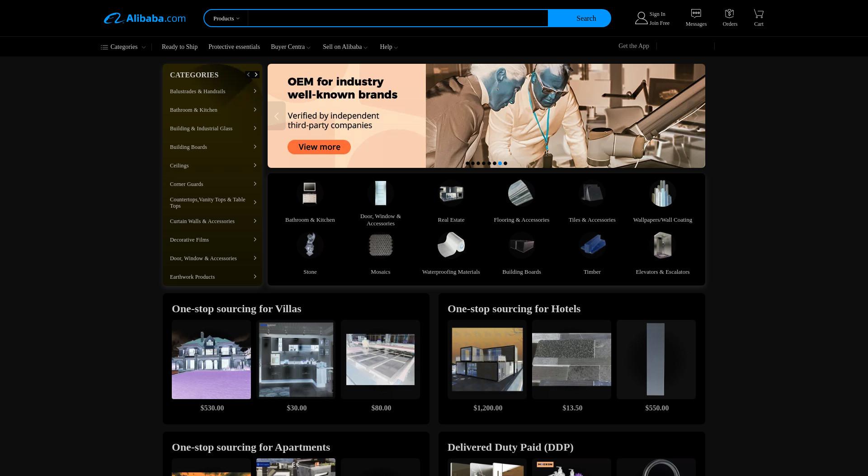
Task: Select the highlighted blue carousel dot
Action: (x=500, y=163)
